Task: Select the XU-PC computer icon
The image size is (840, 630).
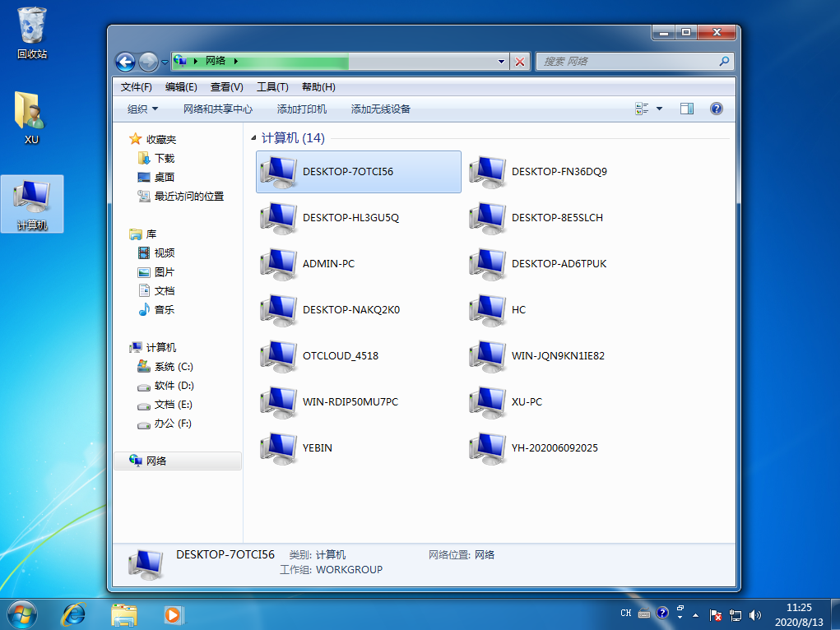Action: click(488, 402)
